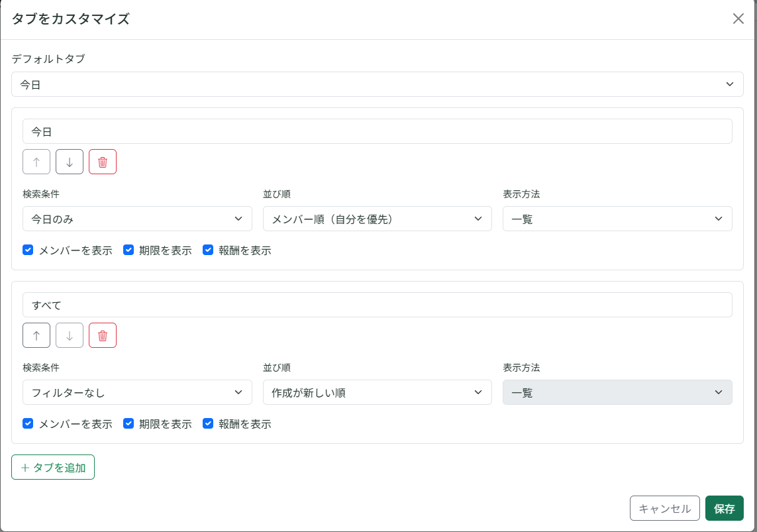
Task: Toggle 期限を表示 for the すべて tab
Action: coord(128,423)
